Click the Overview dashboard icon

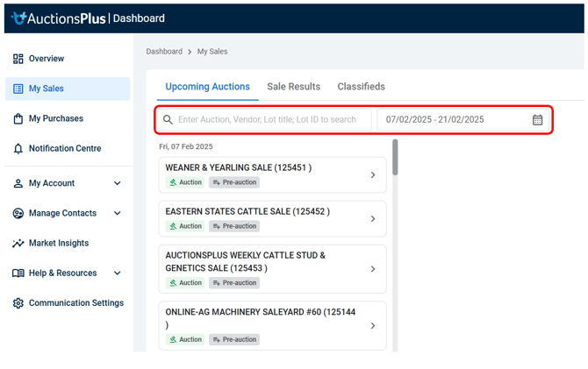click(18, 59)
